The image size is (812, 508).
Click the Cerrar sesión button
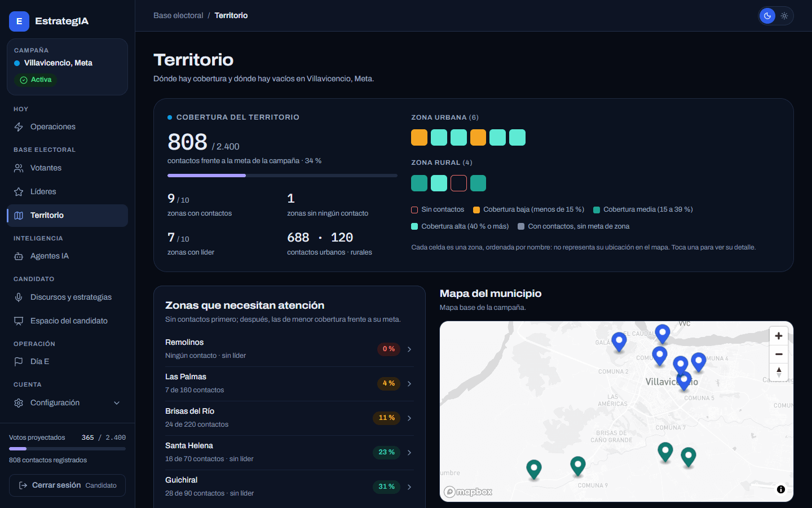point(67,485)
